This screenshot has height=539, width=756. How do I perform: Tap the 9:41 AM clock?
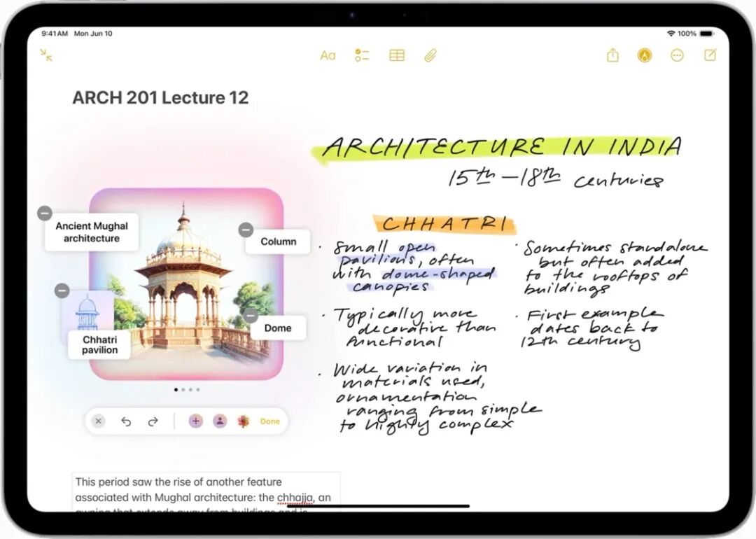tap(55, 34)
